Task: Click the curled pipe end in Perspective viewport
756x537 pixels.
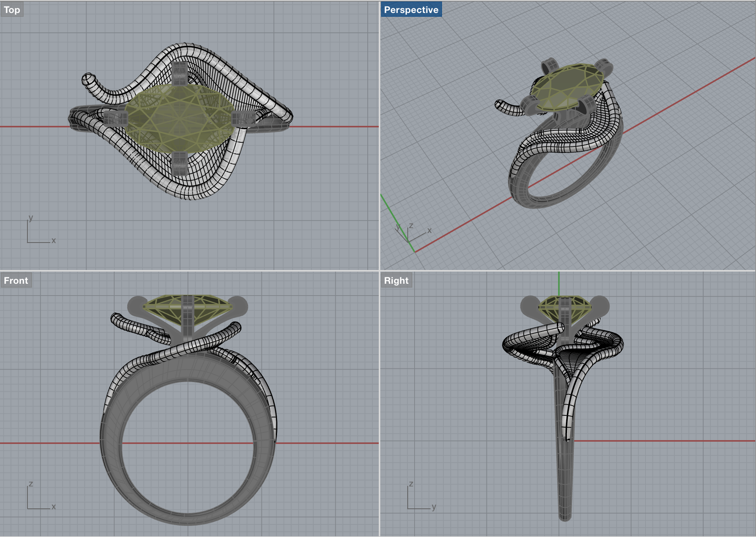Action: click(499, 105)
